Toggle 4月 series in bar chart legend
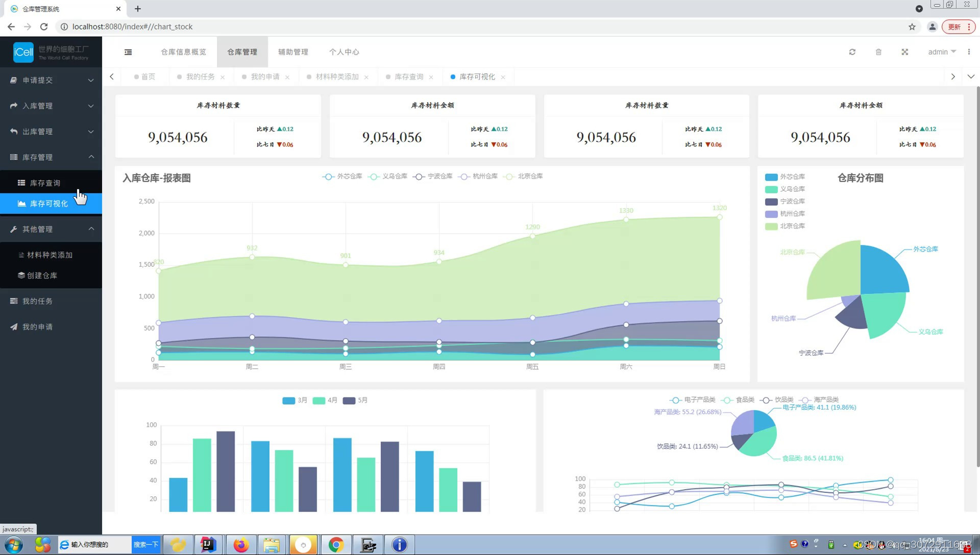Image resolution: width=980 pixels, height=555 pixels. tap(325, 400)
